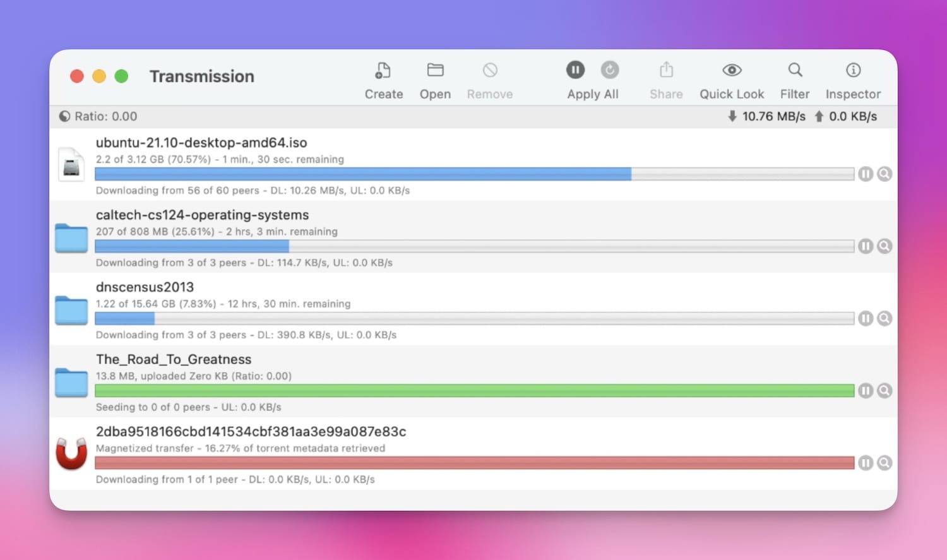Click the Open label in toolbar
Image resolution: width=947 pixels, height=560 pixels.
pos(435,94)
